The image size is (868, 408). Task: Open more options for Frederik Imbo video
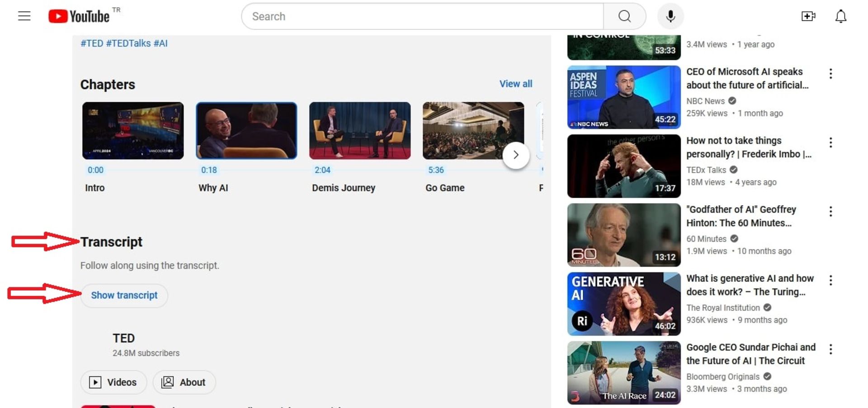pos(830,142)
